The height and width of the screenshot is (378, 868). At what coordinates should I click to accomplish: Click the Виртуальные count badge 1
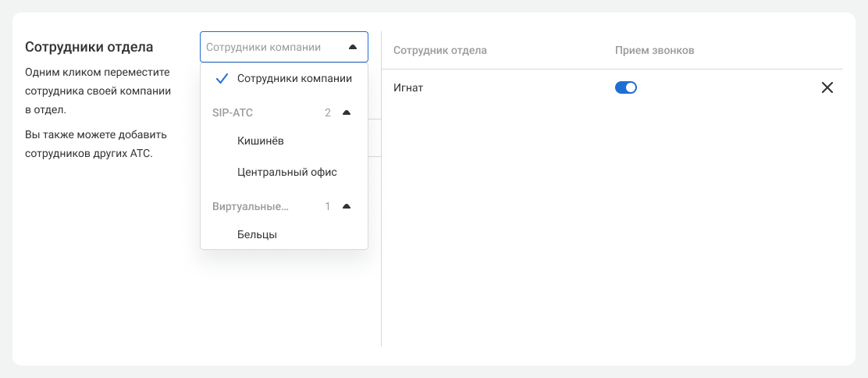328,206
